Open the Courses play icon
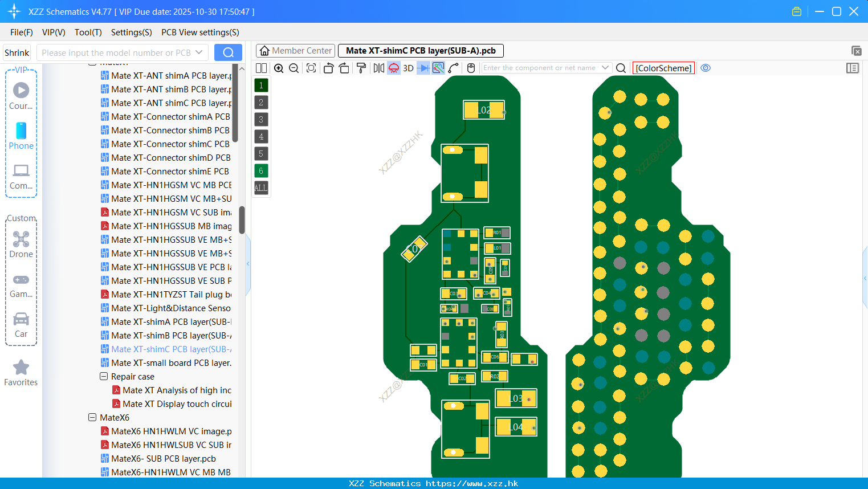868x489 pixels. [21, 90]
